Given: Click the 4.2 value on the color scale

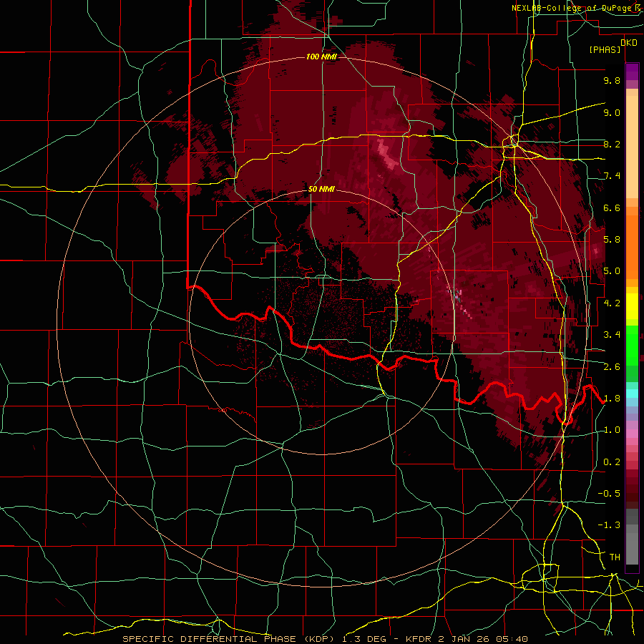Looking at the screenshot, I should pyautogui.click(x=612, y=303).
